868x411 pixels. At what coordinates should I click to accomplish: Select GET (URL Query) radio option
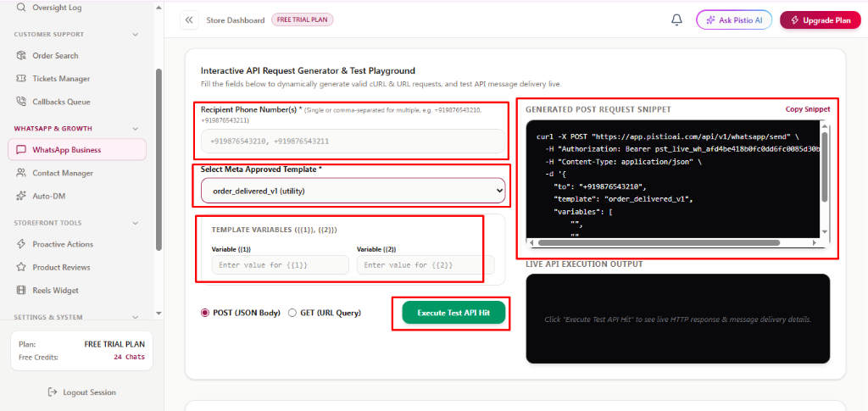[292, 313]
